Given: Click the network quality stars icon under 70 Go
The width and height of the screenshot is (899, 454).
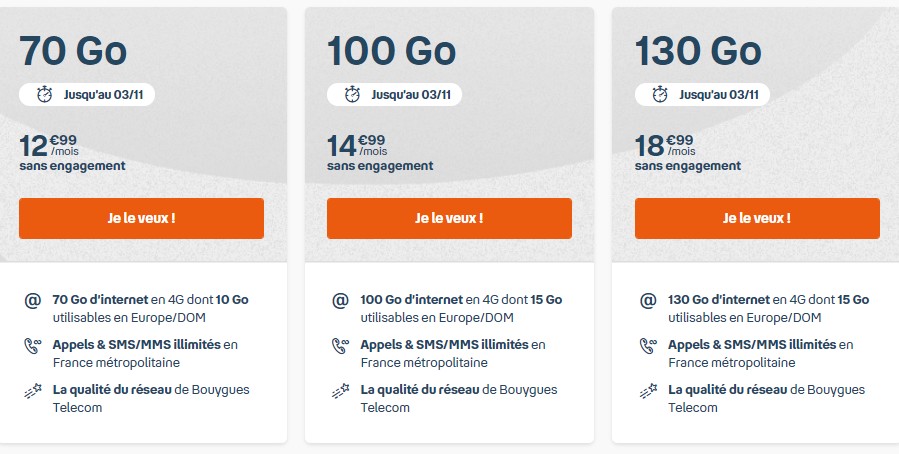Looking at the screenshot, I should 32,391.
